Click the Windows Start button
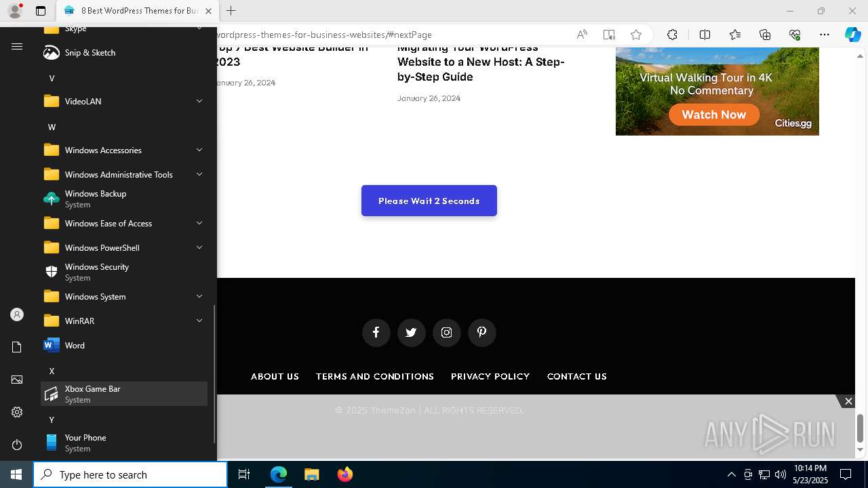 pyautogui.click(x=16, y=474)
